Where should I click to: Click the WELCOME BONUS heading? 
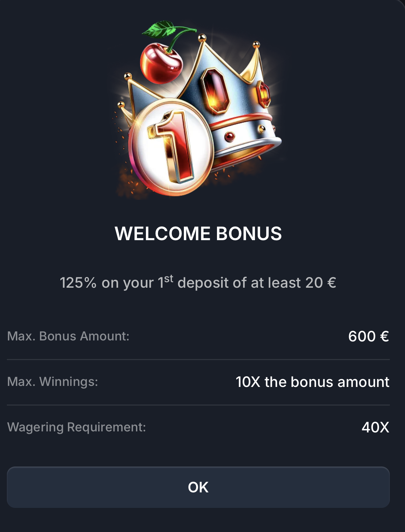coord(198,234)
